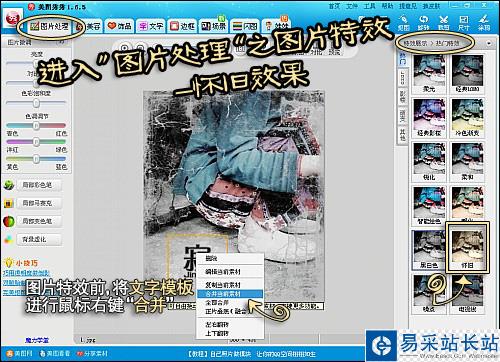Screen dimensions: 500x362
Task: Open the 换皮肤 menu item
Action: coord(431,6)
